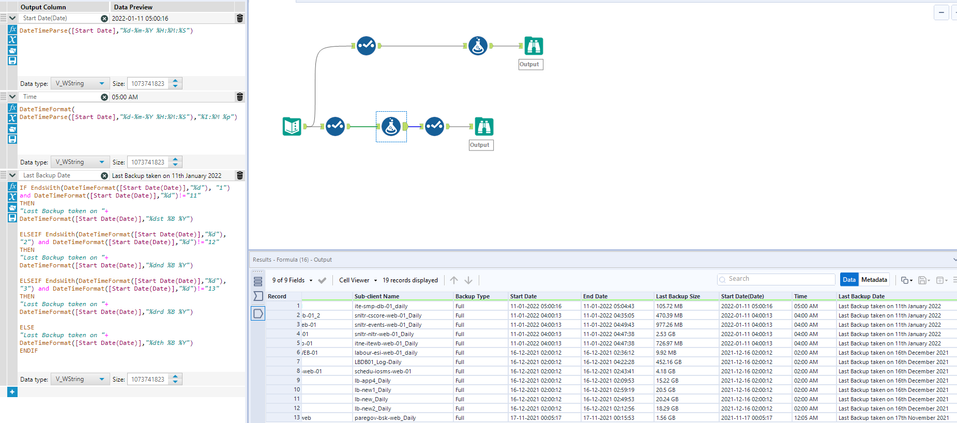Add a new formula expression with plus
The image size is (957, 423).
12,392
